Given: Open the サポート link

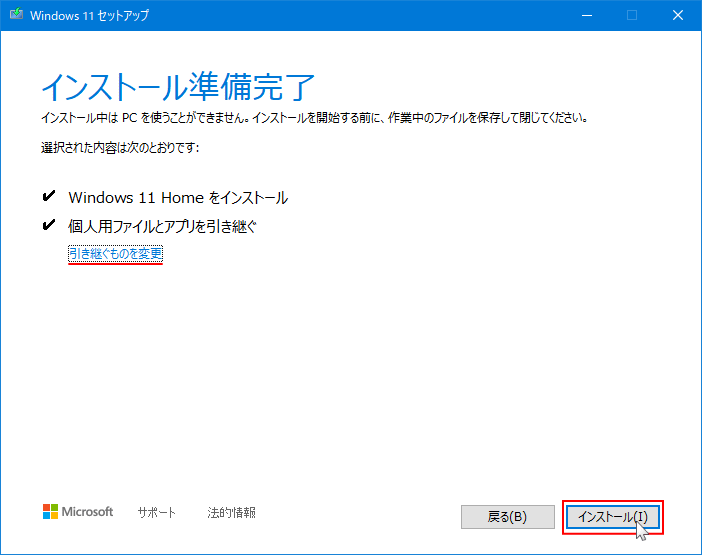Looking at the screenshot, I should tap(156, 512).
